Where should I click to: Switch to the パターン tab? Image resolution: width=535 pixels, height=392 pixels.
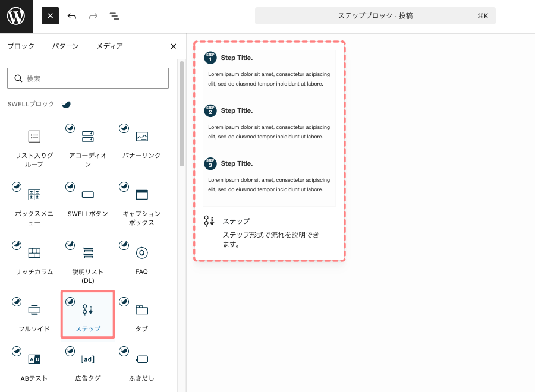65,46
